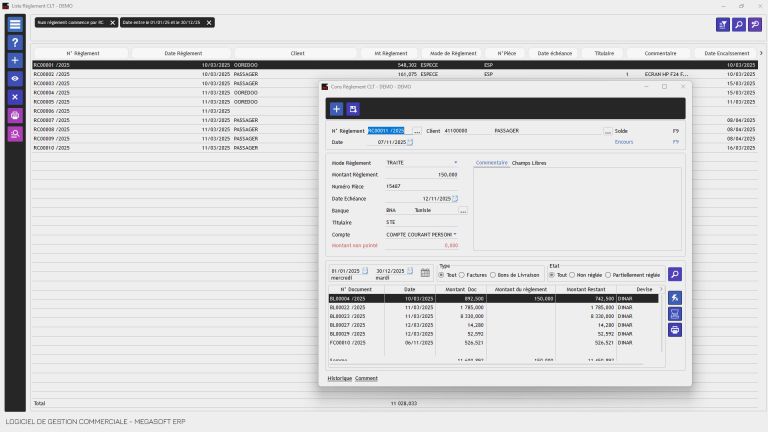Click the plus icon in Cons Règlement toolbar
768x432 pixels.
pyautogui.click(x=336, y=109)
